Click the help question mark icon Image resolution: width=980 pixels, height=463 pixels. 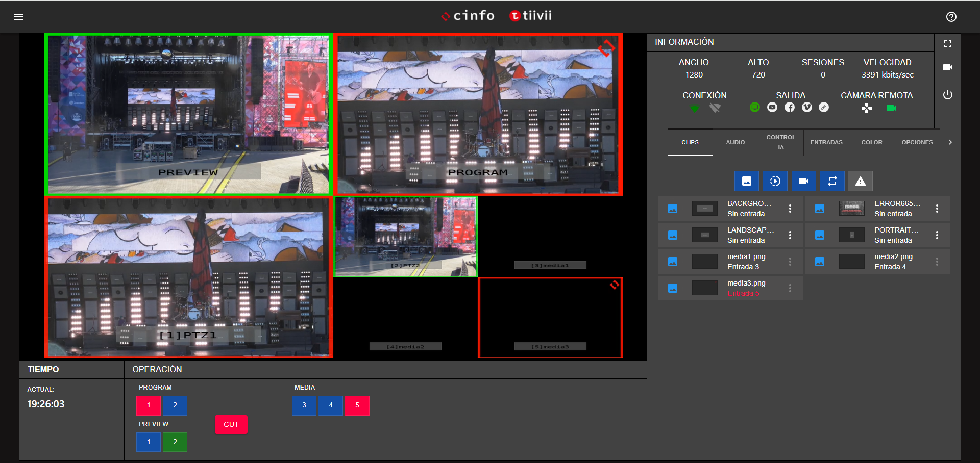[951, 17]
